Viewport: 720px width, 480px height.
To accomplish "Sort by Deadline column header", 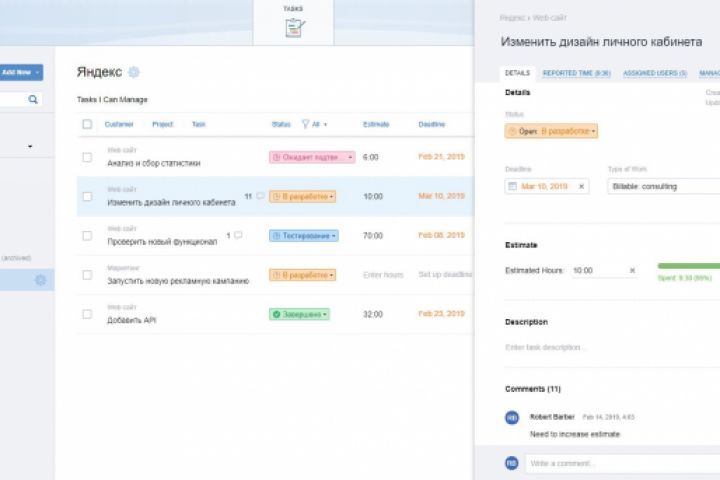I will click(432, 124).
